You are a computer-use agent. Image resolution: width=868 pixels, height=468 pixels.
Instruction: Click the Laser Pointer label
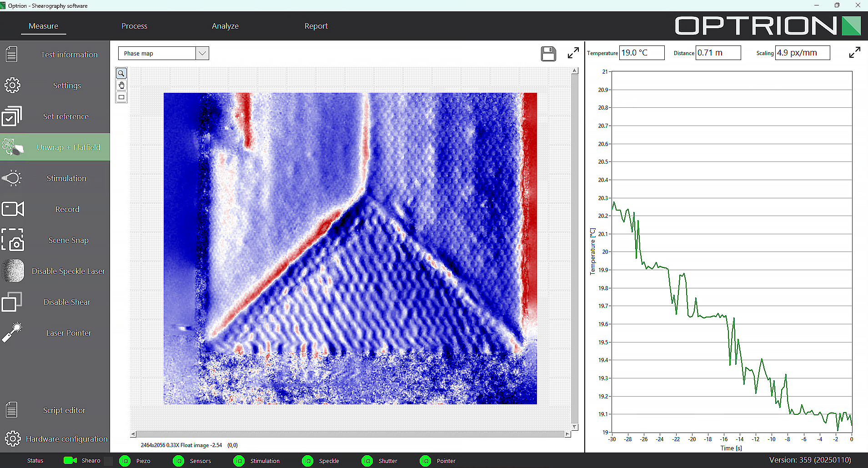[x=69, y=333]
